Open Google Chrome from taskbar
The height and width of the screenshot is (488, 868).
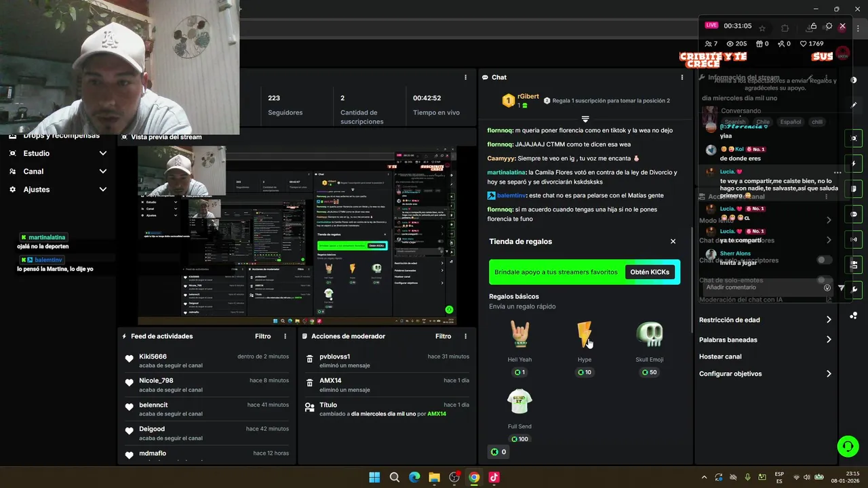coord(474,477)
